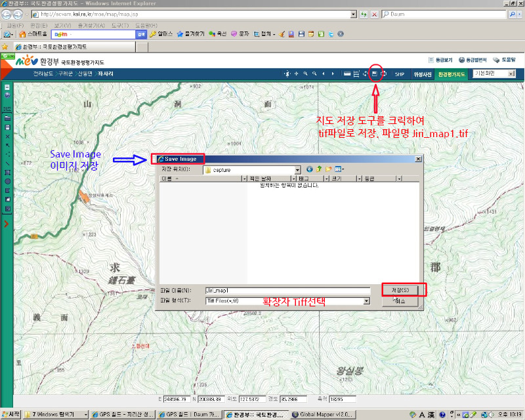This screenshot has width=525, height=420.
Task: Open 등급보기 link
Action: pos(440,60)
